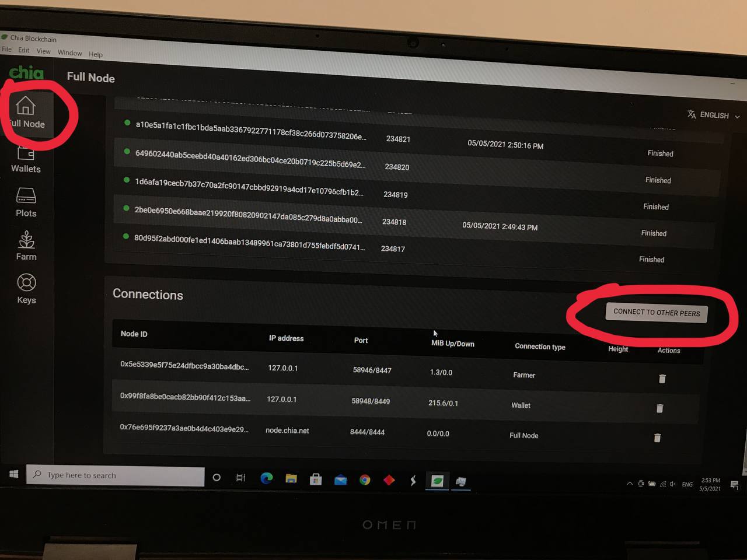Launch Microsoft Edge from taskbar
The image size is (747, 560).
tap(267, 478)
